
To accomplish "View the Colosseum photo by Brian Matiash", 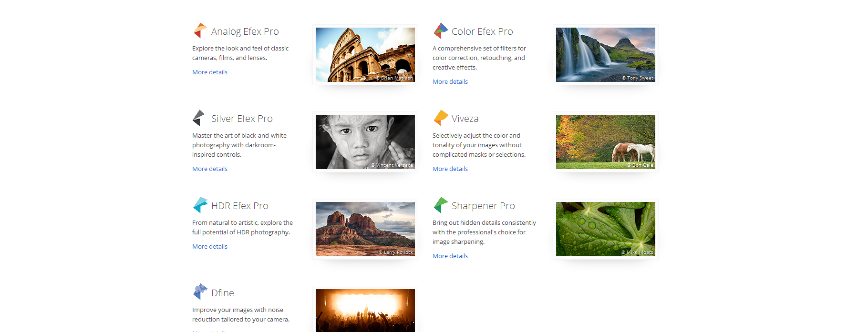I will point(365,55).
